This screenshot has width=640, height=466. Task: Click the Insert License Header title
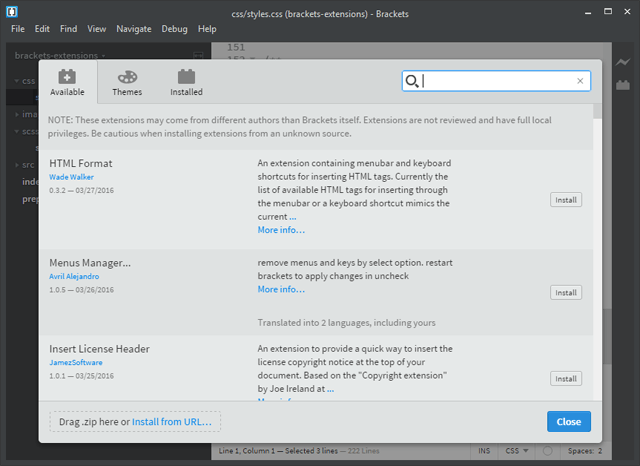(99, 349)
